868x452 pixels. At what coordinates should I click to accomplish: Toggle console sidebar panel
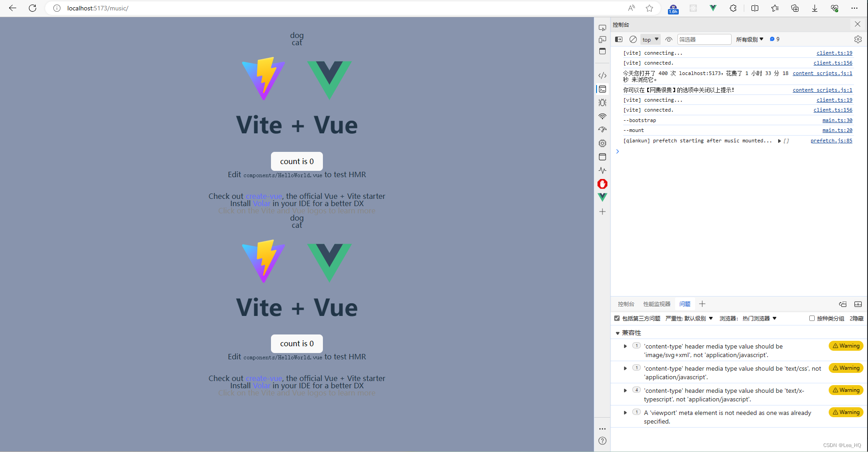click(619, 39)
